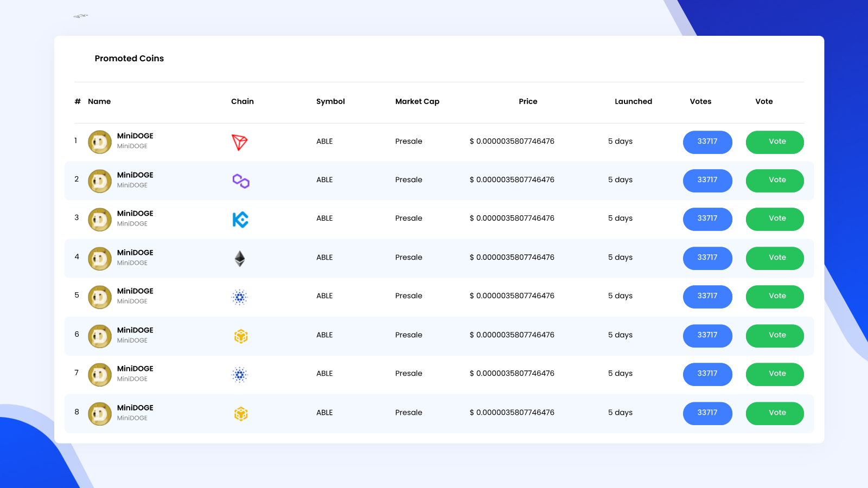
Task: Click the Cardano chain icon in row 5
Action: tap(240, 297)
